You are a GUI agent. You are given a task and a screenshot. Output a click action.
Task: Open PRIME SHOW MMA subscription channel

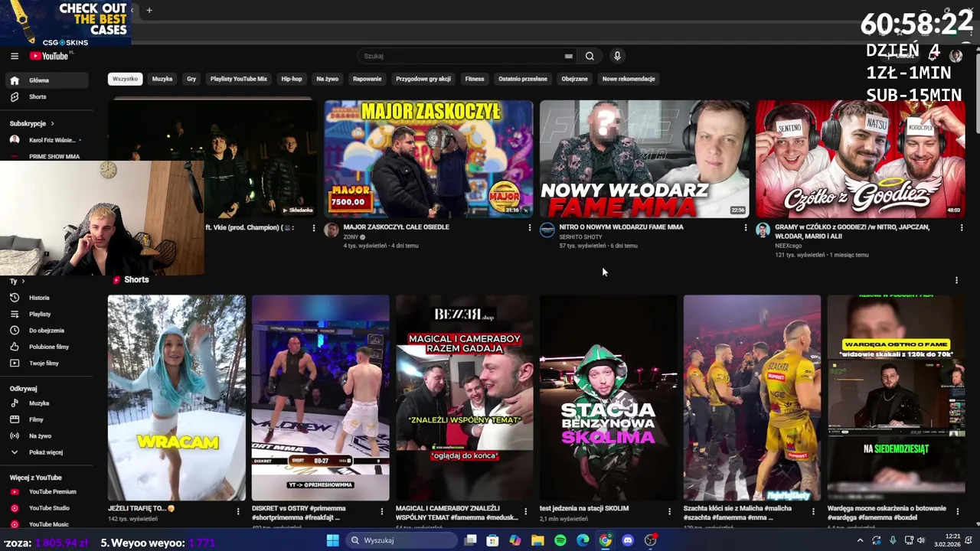[x=46, y=156]
